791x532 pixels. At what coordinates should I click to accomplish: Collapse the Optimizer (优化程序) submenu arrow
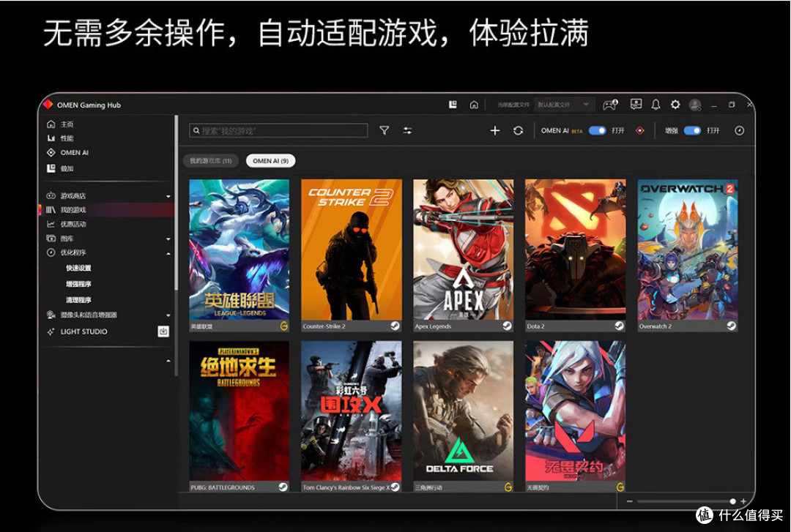[x=168, y=253]
